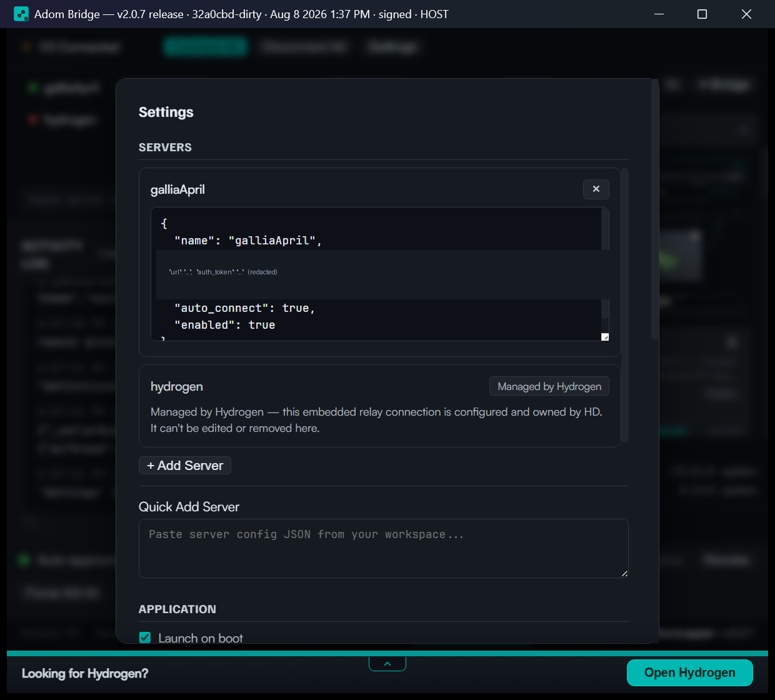
Task: Click the "APPLICATION" section heading
Action: pyautogui.click(x=177, y=609)
